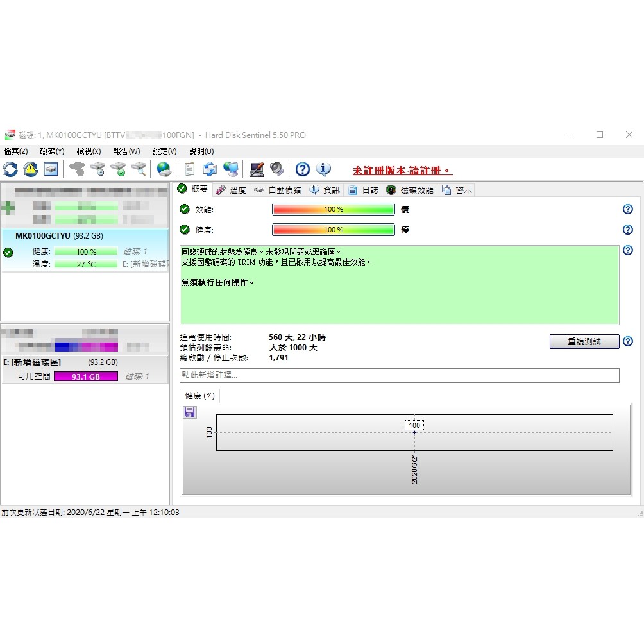Open the monitor with screwdriver configuration icon
Image resolution: width=644 pixels, height=644 pixels.
coord(257,169)
